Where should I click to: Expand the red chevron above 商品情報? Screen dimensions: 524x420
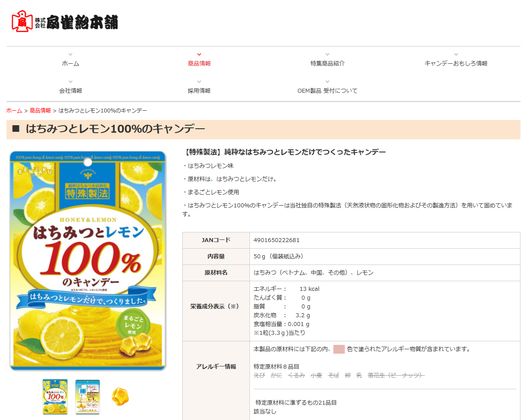coord(199,54)
